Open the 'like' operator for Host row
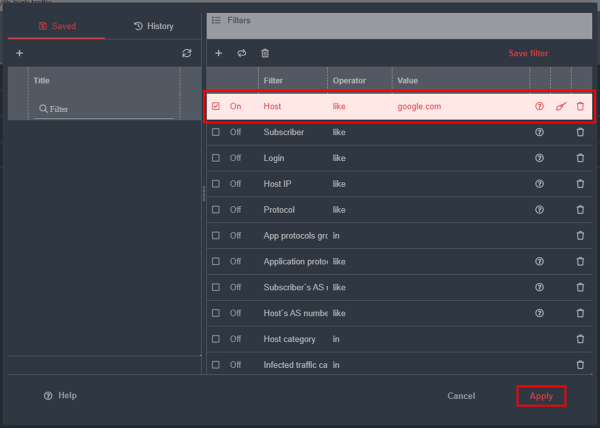Image resolution: width=600 pixels, height=428 pixels. (x=340, y=106)
